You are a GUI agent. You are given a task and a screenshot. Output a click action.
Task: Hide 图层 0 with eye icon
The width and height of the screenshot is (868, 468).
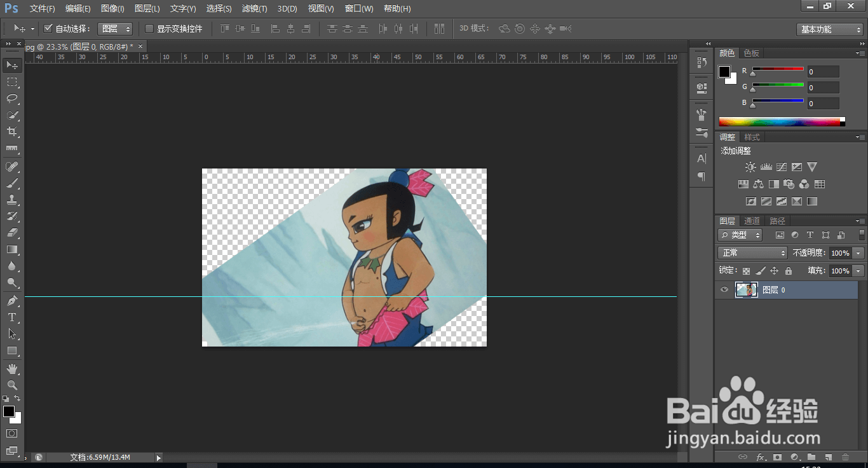point(724,290)
